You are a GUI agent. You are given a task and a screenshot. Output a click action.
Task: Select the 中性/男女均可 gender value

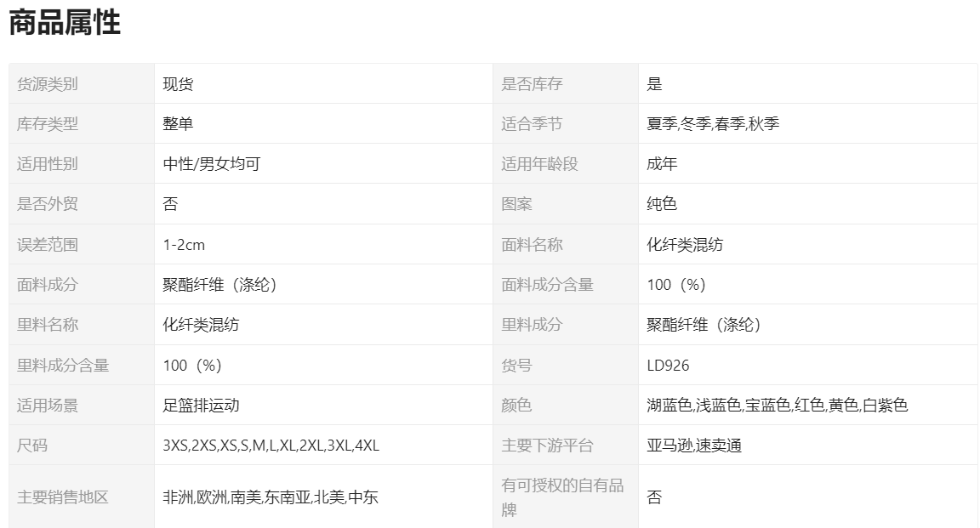[211, 164]
